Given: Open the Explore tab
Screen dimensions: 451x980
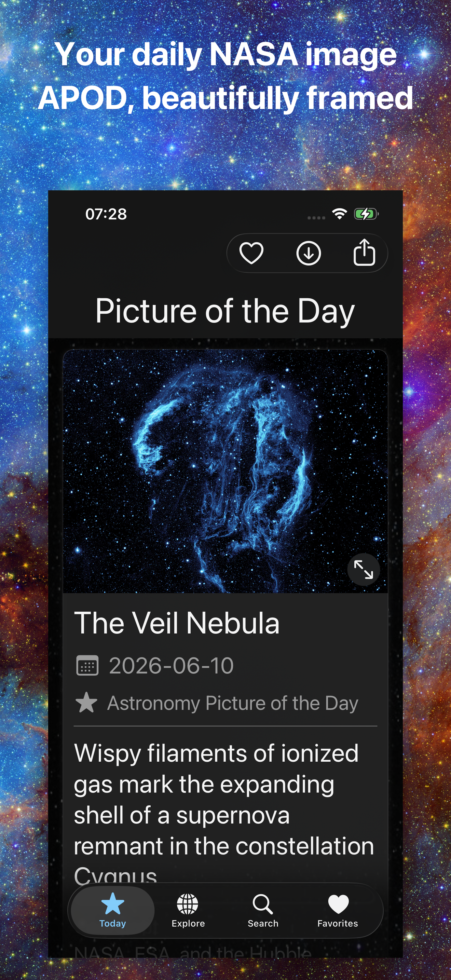Looking at the screenshot, I should point(188,910).
